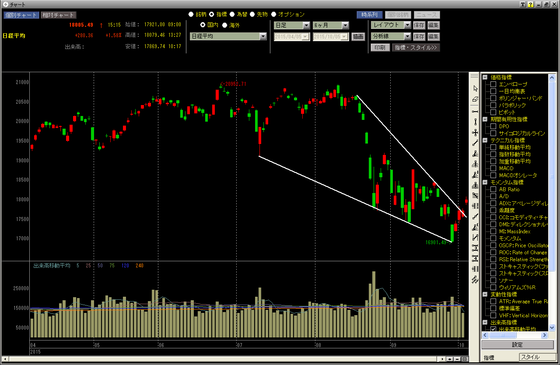Click the 印刷 print button
The height and width of the screenshot is (365, 560).
click(380, 48)
